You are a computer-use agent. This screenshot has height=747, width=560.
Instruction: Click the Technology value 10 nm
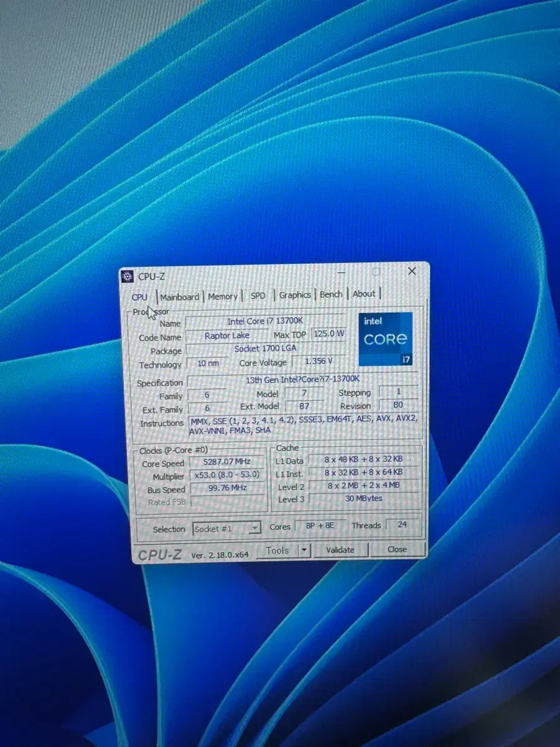pyautogui.click(x=208, y=364)
